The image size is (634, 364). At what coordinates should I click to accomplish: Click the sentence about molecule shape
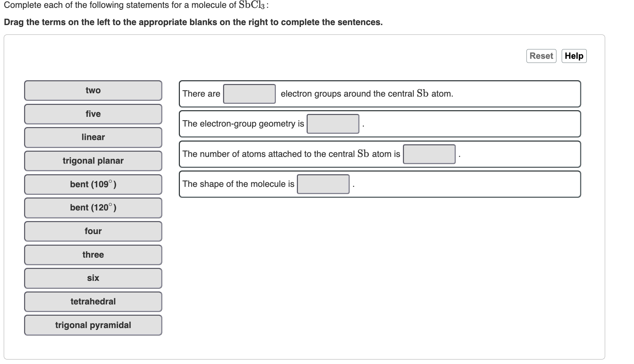pyautogui.click(x=238, y=184)
